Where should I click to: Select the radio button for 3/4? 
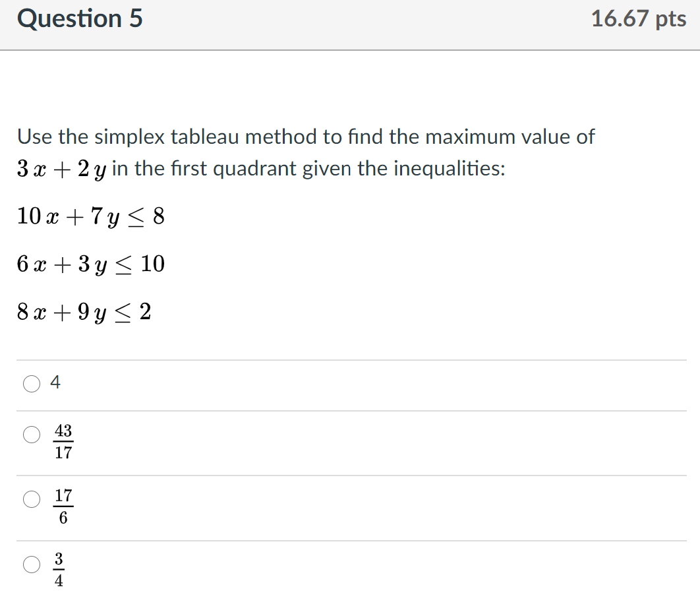tap(31, 565)
